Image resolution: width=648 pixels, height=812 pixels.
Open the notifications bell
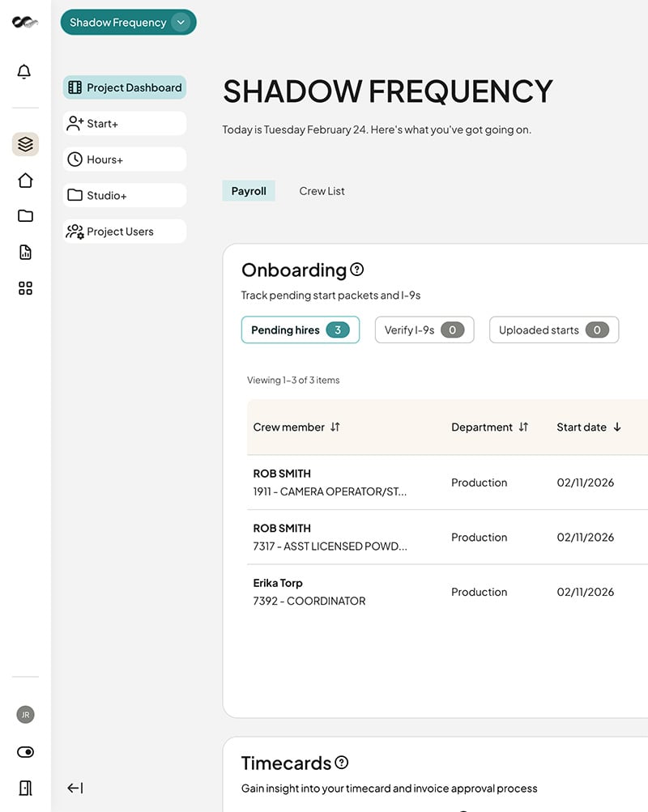click(24, 71)
